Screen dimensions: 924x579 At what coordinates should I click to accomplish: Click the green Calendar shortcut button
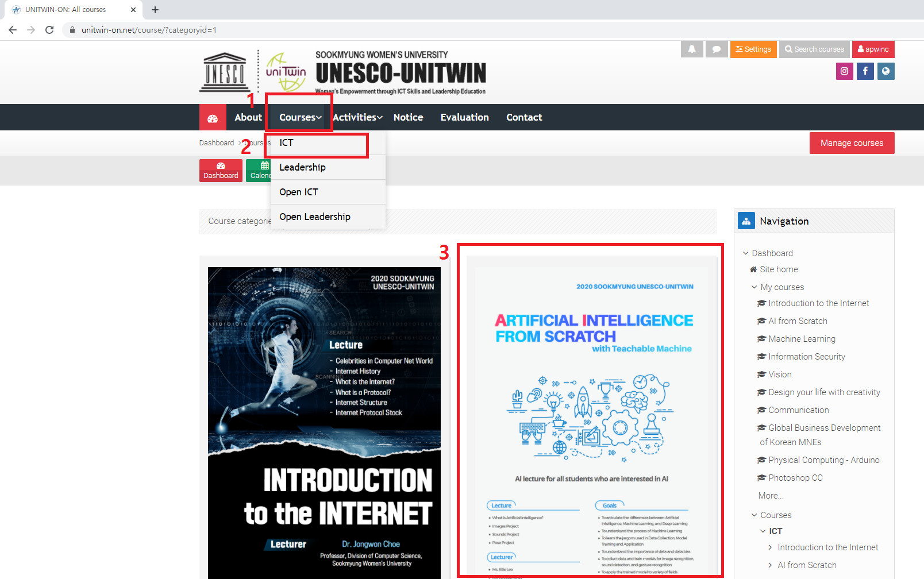click(x=259, y=171)
